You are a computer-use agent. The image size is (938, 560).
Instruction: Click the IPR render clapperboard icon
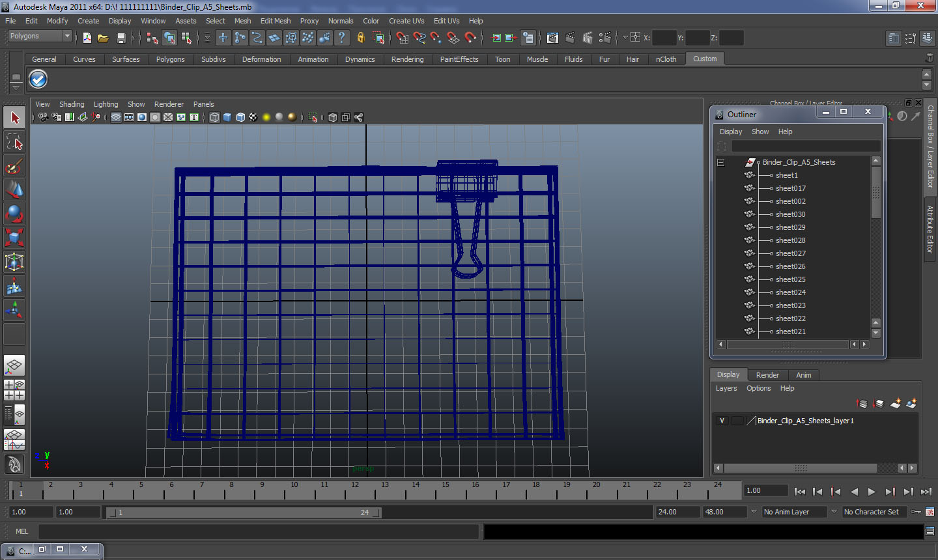tap(588, 38)
